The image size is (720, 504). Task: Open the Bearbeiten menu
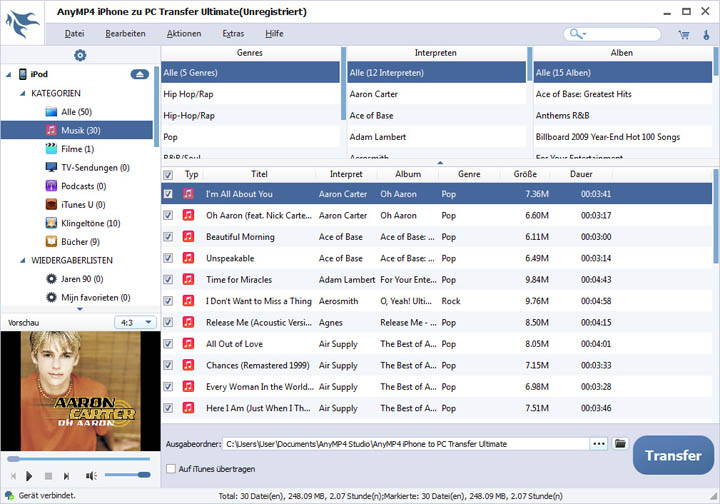tap(125, 34)
